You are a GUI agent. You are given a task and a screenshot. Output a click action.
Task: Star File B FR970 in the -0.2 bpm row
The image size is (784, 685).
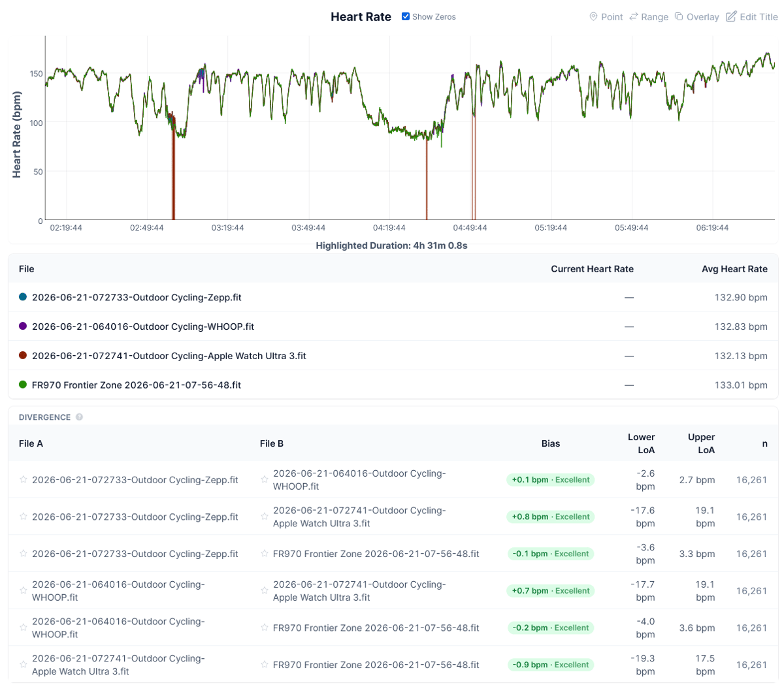[x=265, y=628]
